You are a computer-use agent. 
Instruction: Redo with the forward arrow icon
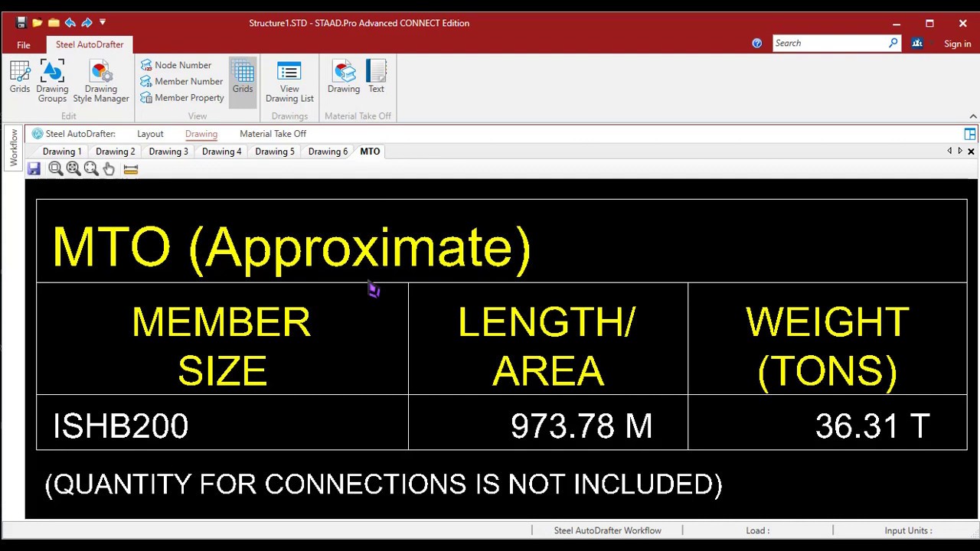coord(87,23)
